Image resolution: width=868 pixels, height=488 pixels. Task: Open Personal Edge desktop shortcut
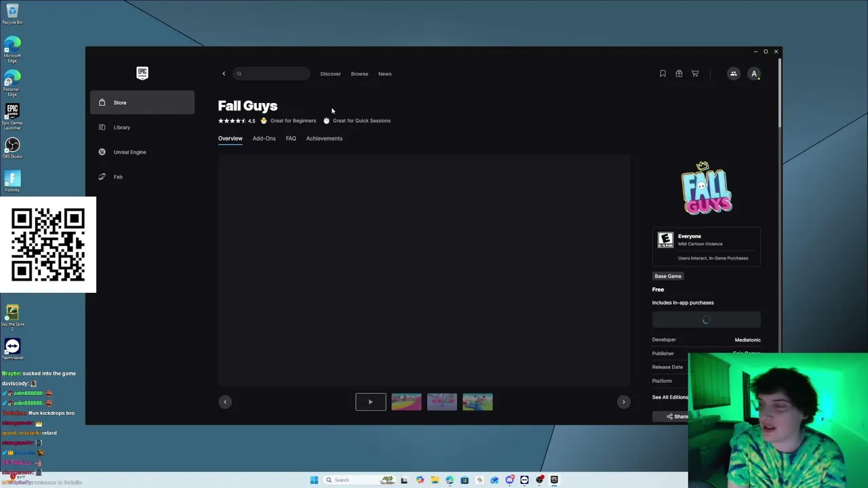(x=12, y=83)
